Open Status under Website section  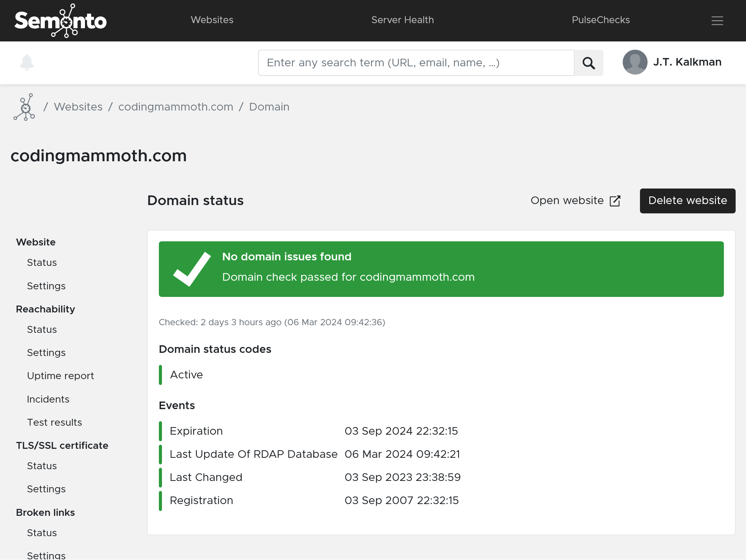coord(42,263)
